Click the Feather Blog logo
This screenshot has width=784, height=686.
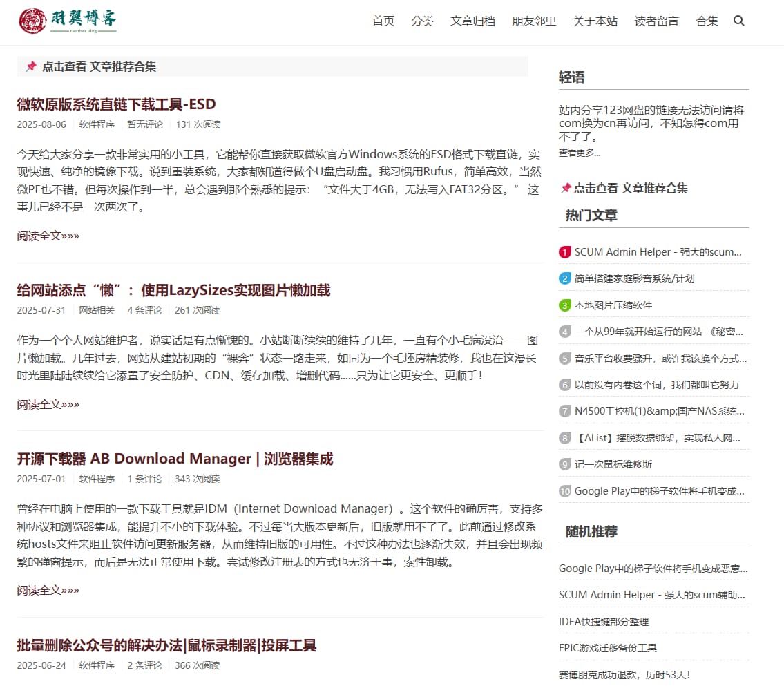[68, 21]
